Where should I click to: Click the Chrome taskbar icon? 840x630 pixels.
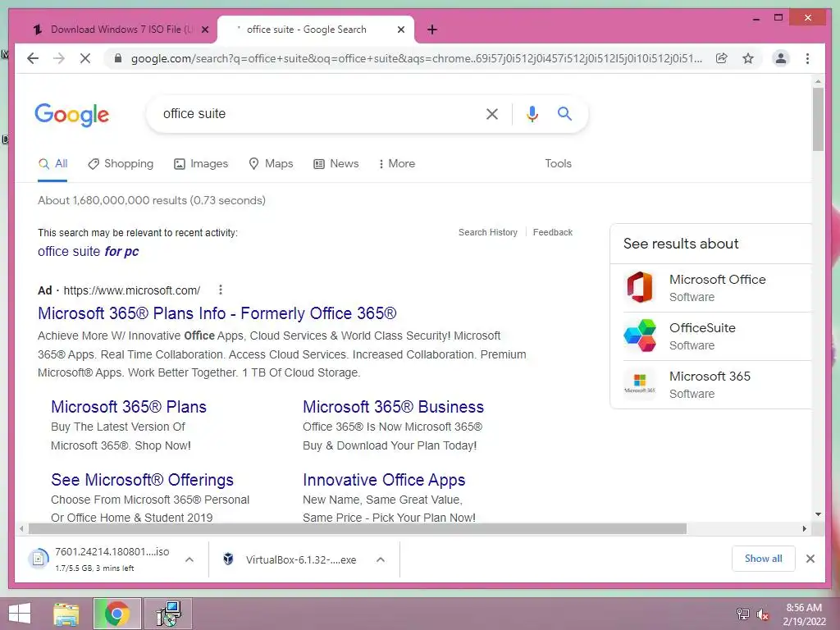(116, 614)
